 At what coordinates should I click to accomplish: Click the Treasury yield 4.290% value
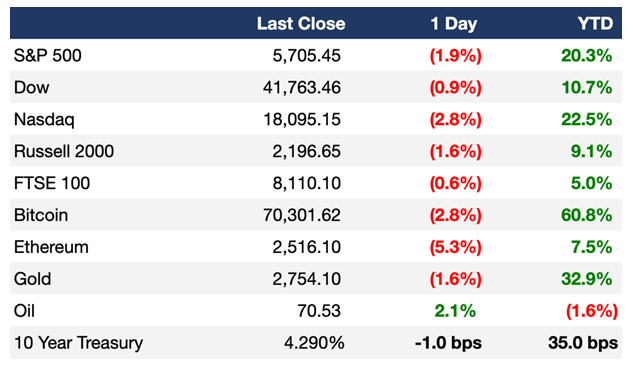tap(314, 343)
